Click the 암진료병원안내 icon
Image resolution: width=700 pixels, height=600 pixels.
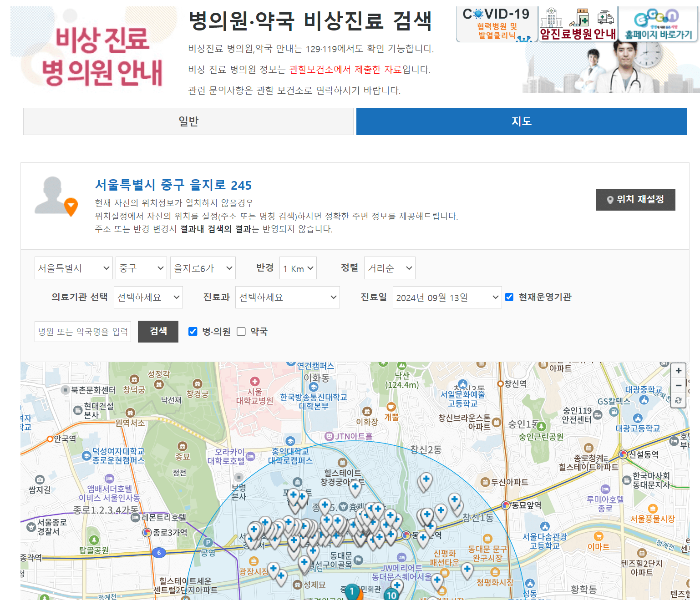point(577,24)
